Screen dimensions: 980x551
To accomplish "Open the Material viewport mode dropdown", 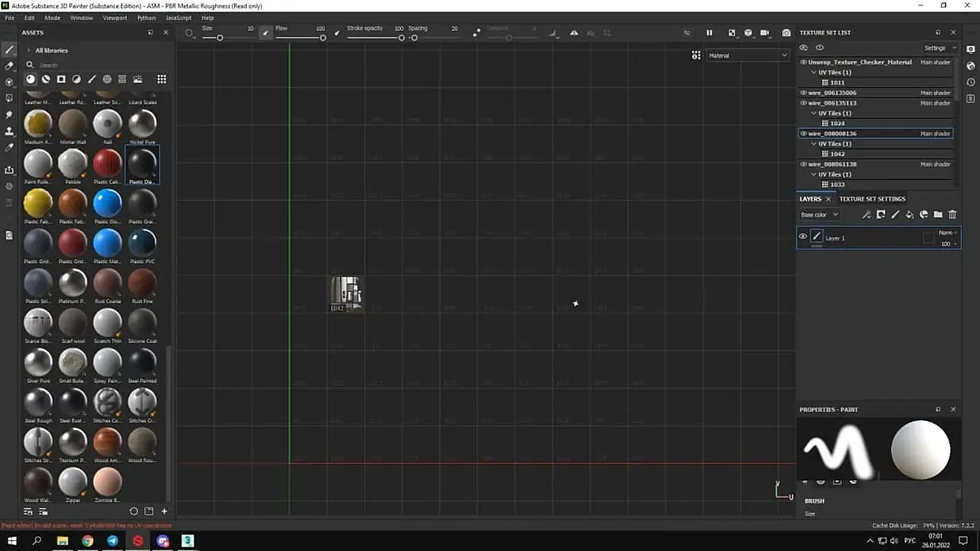I will [x=747, y=56].
